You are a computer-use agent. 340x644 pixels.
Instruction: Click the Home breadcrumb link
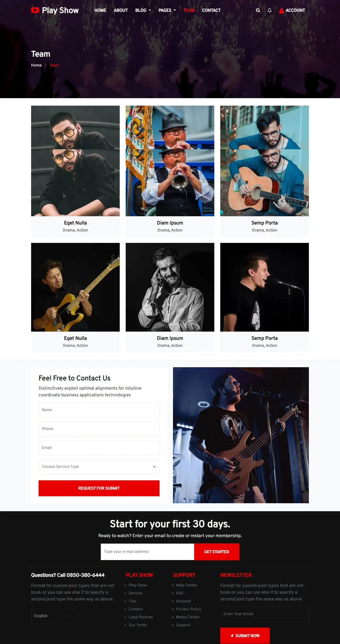point(36,65)
